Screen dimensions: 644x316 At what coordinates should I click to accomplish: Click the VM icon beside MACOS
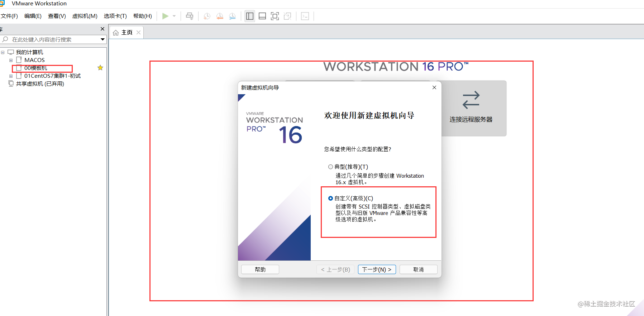tap(19, 60)
